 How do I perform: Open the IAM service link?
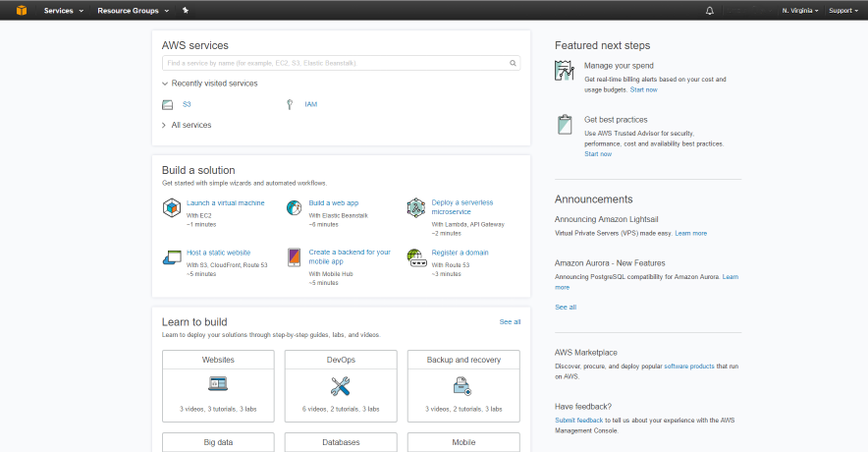pyautogui.click(x=311, y=104)
